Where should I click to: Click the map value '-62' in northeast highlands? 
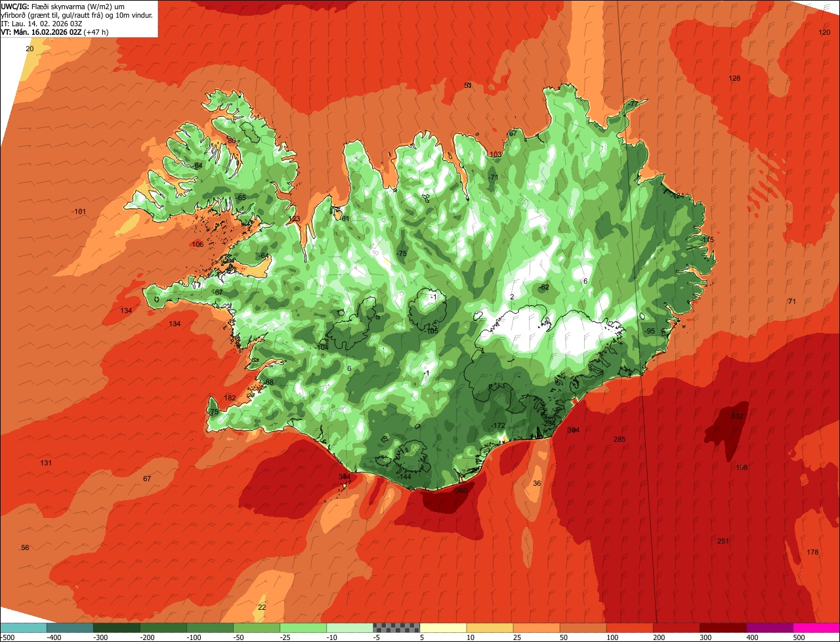tap(543, 287)
